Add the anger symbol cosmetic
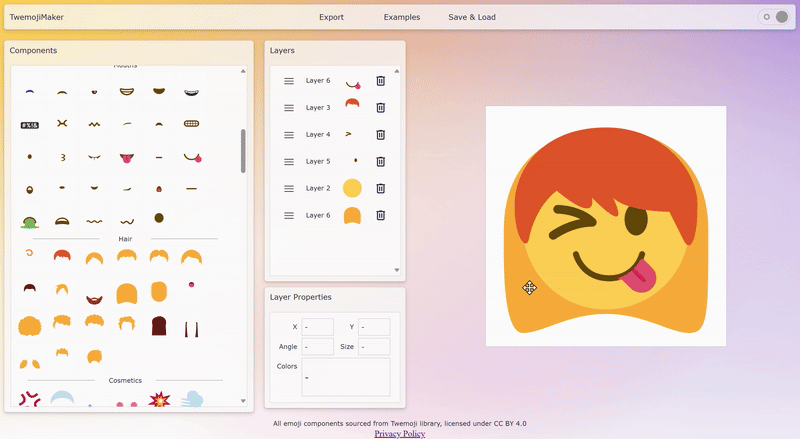 [x=29, y=399]
